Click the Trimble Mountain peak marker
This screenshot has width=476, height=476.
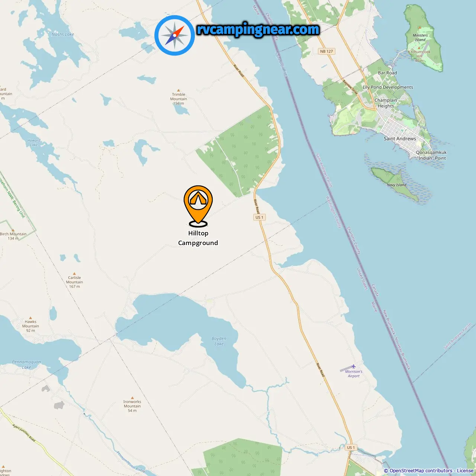(x=178, y=90)
